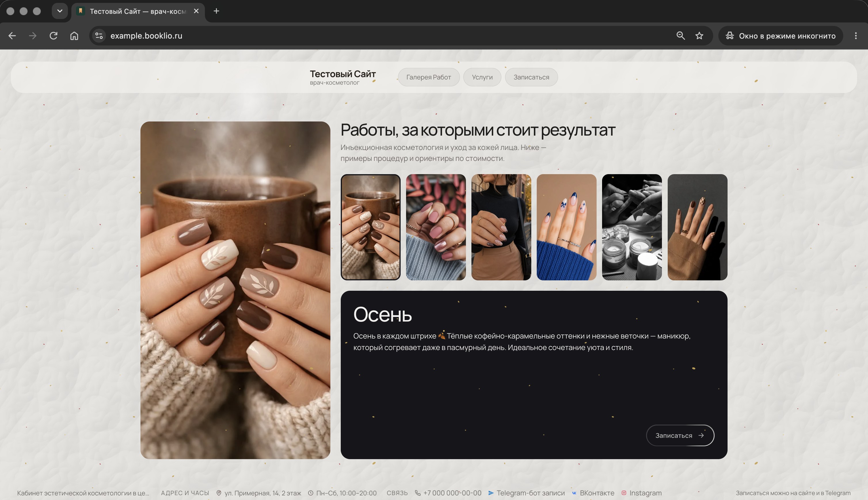Click the large coffee mug main photo
The width and height of the screenshot is (868, 500).
point(235,290)
